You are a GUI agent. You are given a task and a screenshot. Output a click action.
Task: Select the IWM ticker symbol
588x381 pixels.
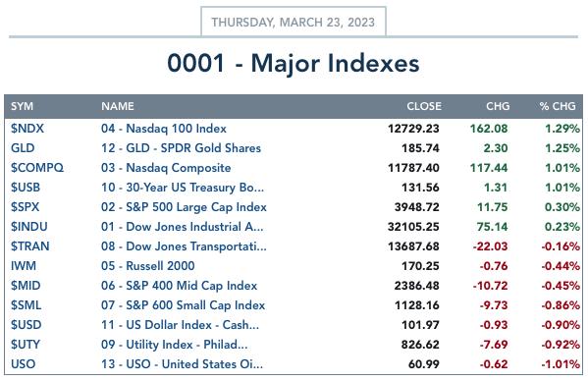tap(24, 266)
